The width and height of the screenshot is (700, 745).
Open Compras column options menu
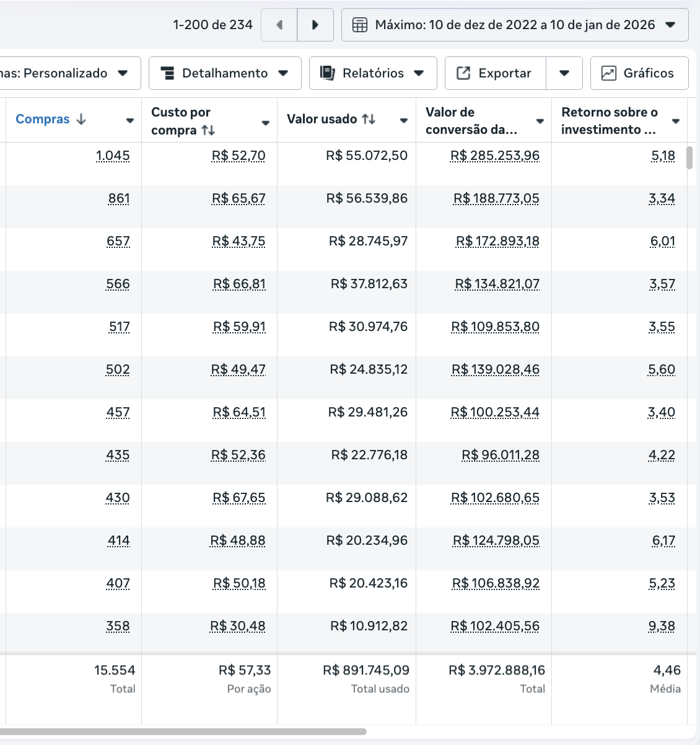click(130, 121)
